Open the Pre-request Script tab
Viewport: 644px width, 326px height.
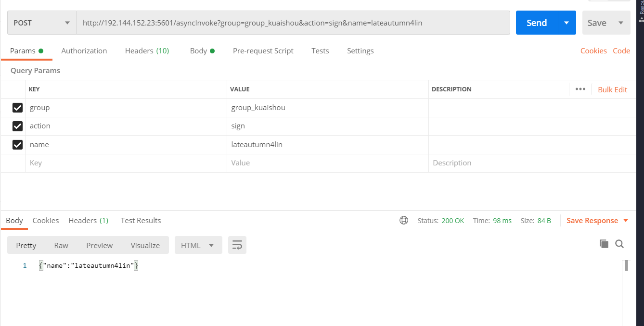pos(263,51)
